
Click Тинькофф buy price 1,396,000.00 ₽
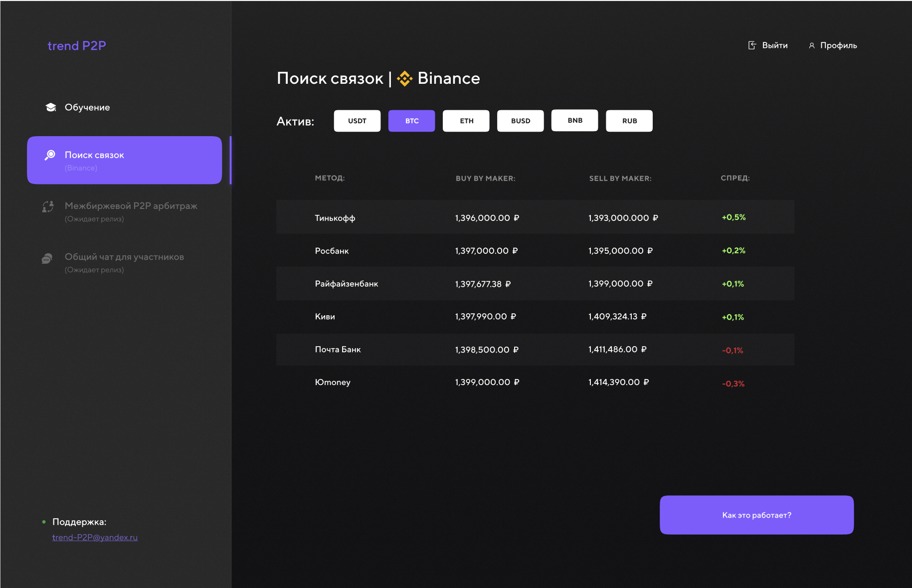[x=487, y=218]
